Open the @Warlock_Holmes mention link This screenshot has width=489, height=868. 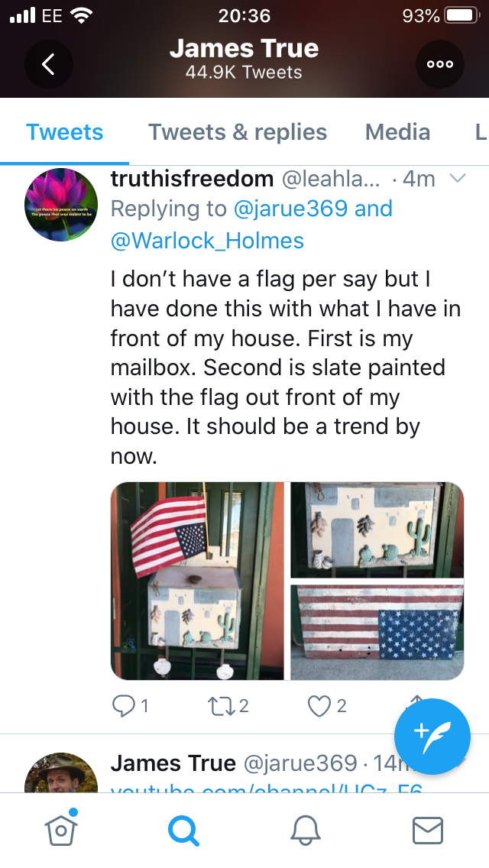coord(207,241)
